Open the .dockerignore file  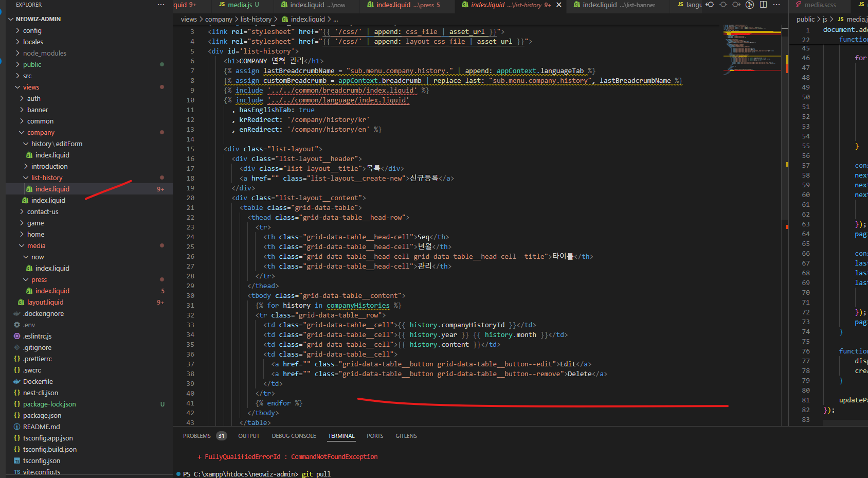point(89,313)
